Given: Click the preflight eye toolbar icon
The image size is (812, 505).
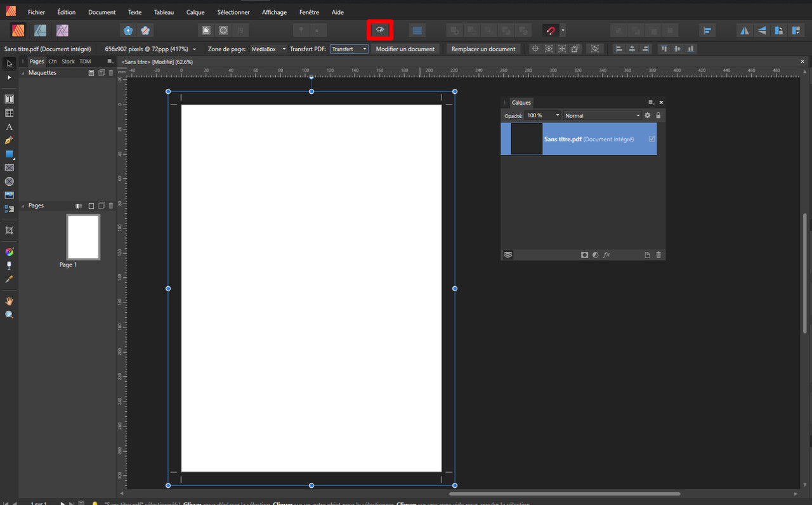Looking at the screenshot, I should point(380,30).
